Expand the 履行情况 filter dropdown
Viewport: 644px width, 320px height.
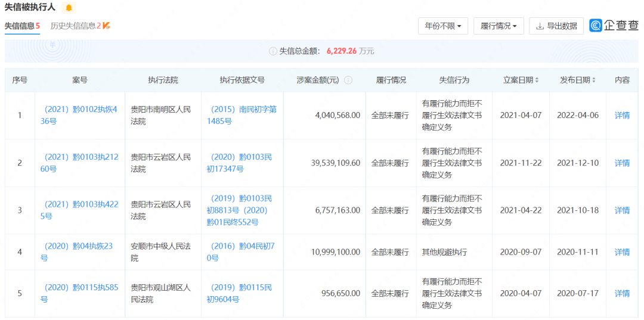tap(499, 26)
